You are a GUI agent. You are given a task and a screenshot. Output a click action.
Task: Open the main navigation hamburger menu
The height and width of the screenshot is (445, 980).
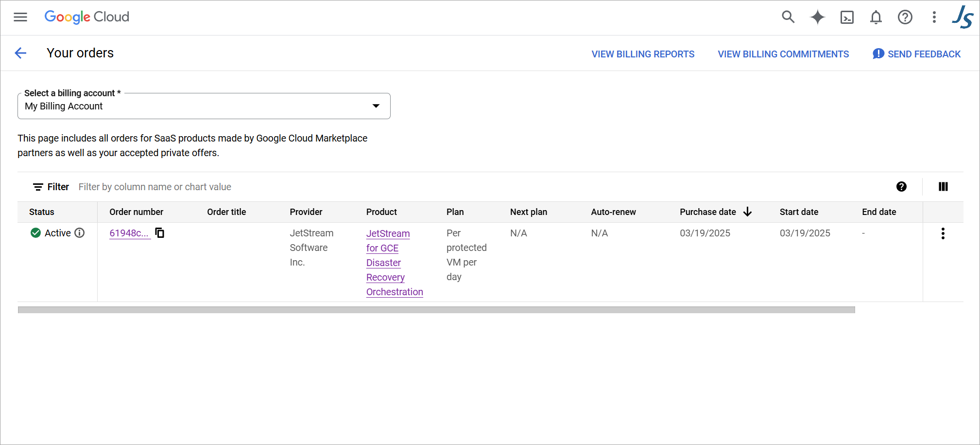(20, 18)
